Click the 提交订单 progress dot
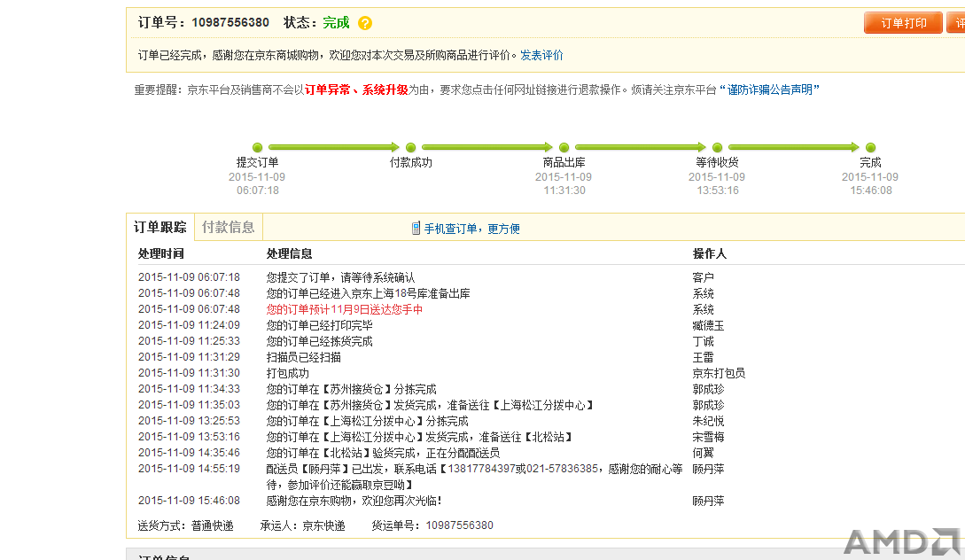This screenshot has width=965, height=560. [x=257, y=147]
